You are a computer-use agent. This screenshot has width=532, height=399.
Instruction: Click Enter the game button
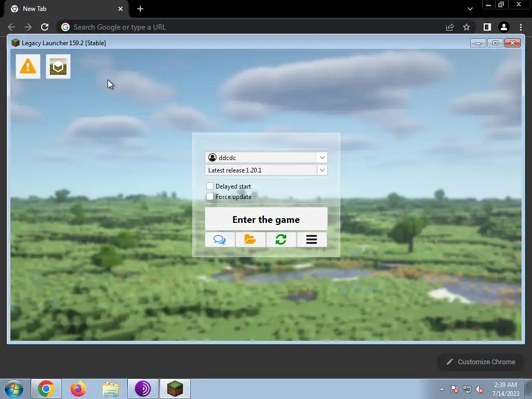click(x=266, y=219)
